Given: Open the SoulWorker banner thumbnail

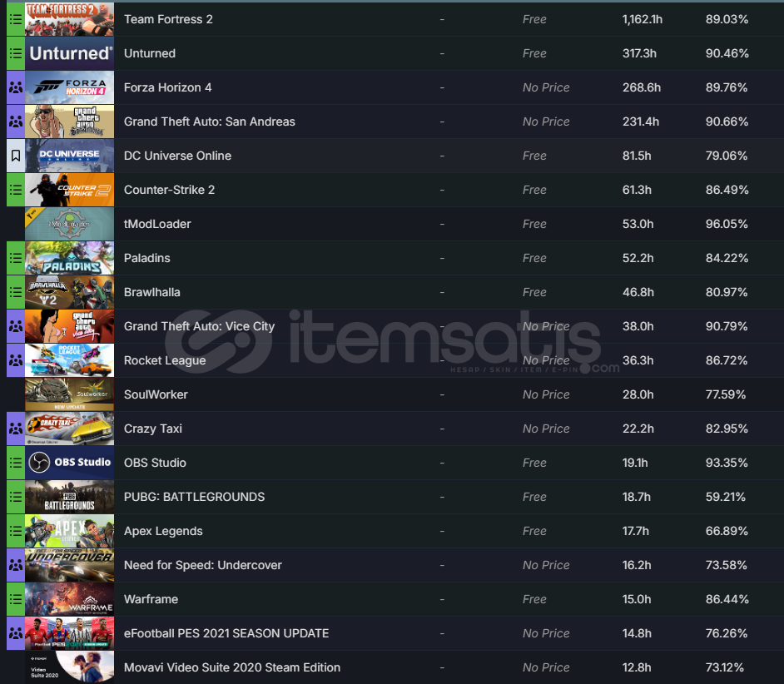Looking at the screenshot, I should coord(70,394).
